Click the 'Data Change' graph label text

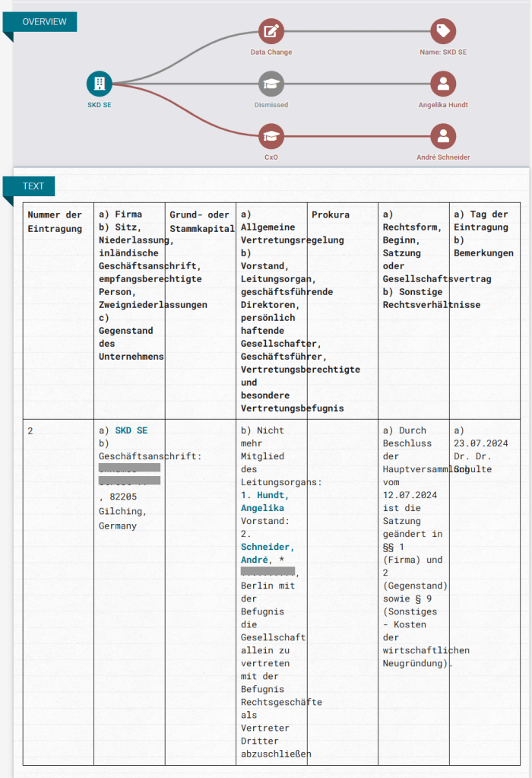tap(271, 52)
